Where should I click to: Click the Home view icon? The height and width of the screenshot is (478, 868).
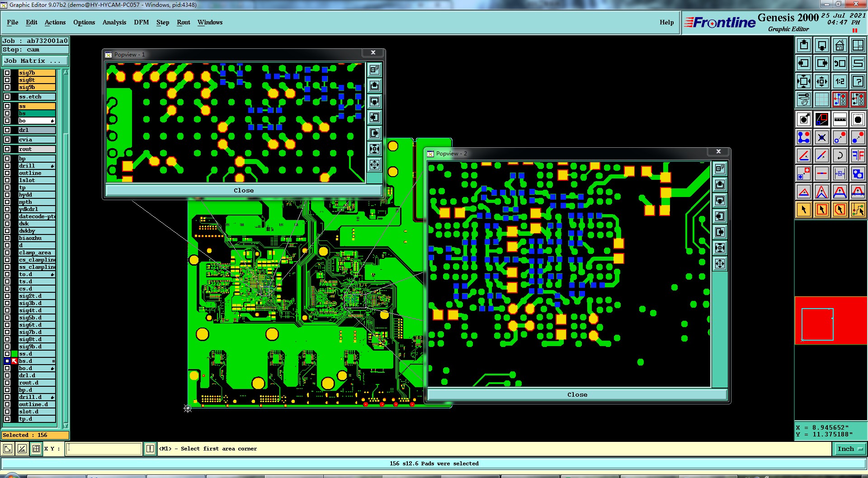pyautogui.click(x=840, y=45)
